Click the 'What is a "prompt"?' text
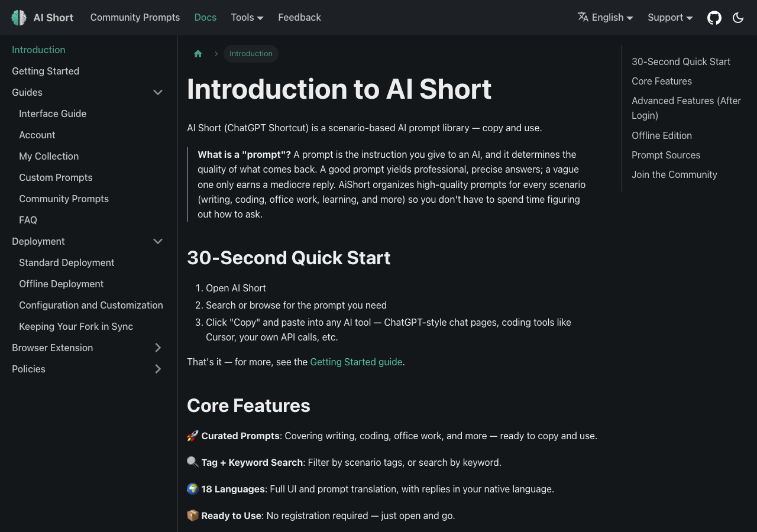Viewport: 757px width, 532px height. coord(244,154)
